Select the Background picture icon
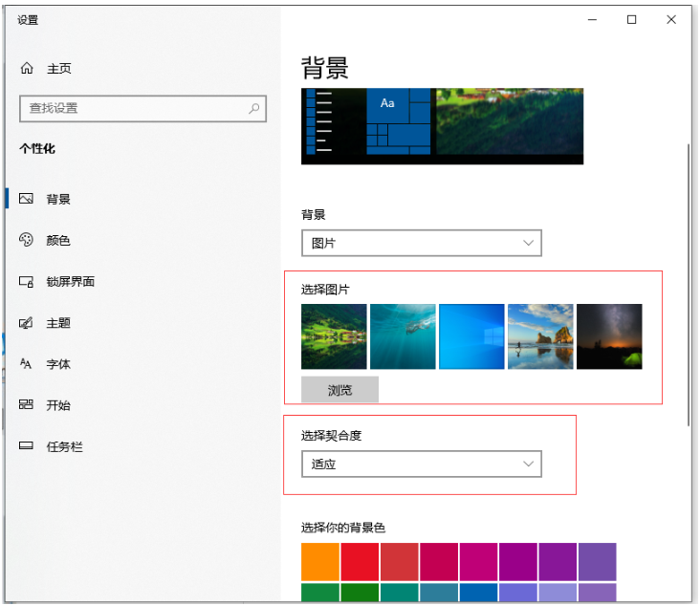 [x=27, y=200]
